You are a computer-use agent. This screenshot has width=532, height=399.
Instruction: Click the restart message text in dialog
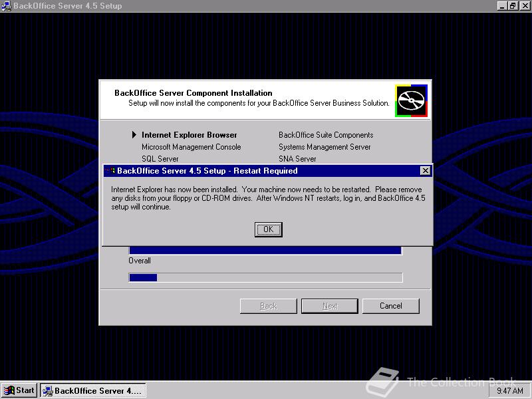[268, 198]
